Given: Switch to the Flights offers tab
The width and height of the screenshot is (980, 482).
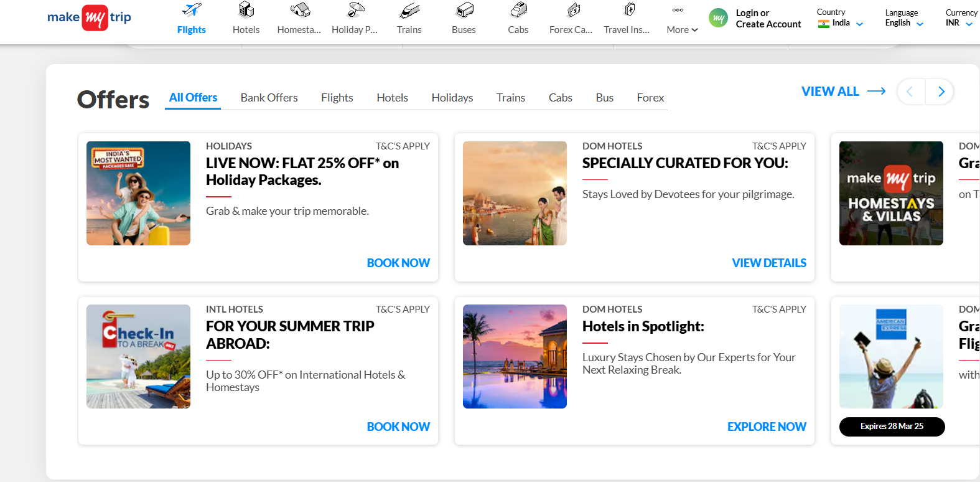Looking at the screenshot, I should click(x=337, y=98).
